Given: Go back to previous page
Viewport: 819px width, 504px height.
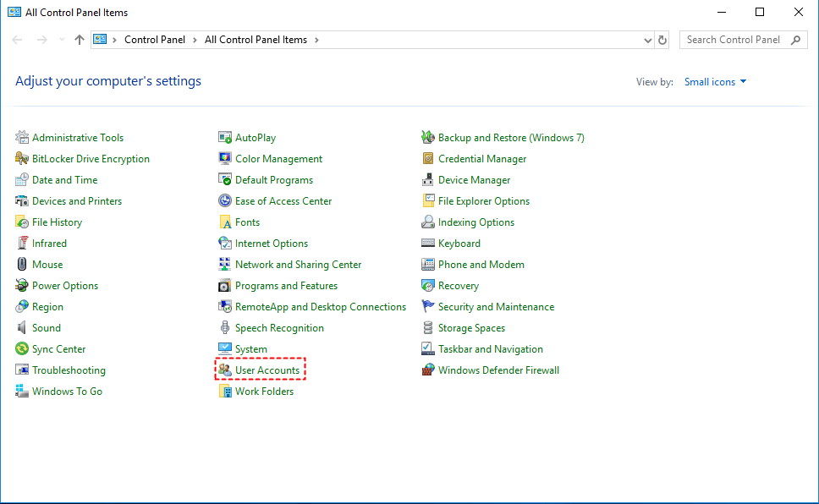Looking at the screenshot, I should 17,40.
